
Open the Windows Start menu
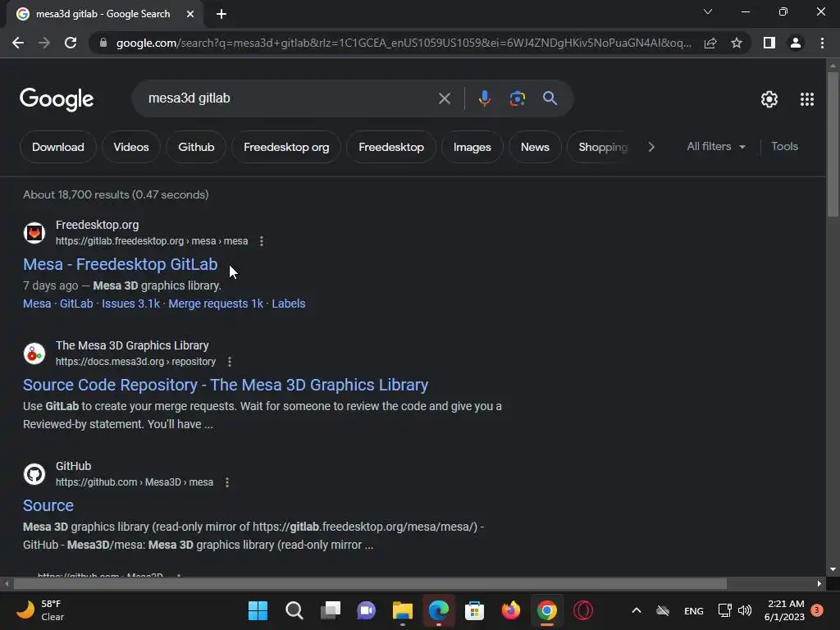point(258,610)
